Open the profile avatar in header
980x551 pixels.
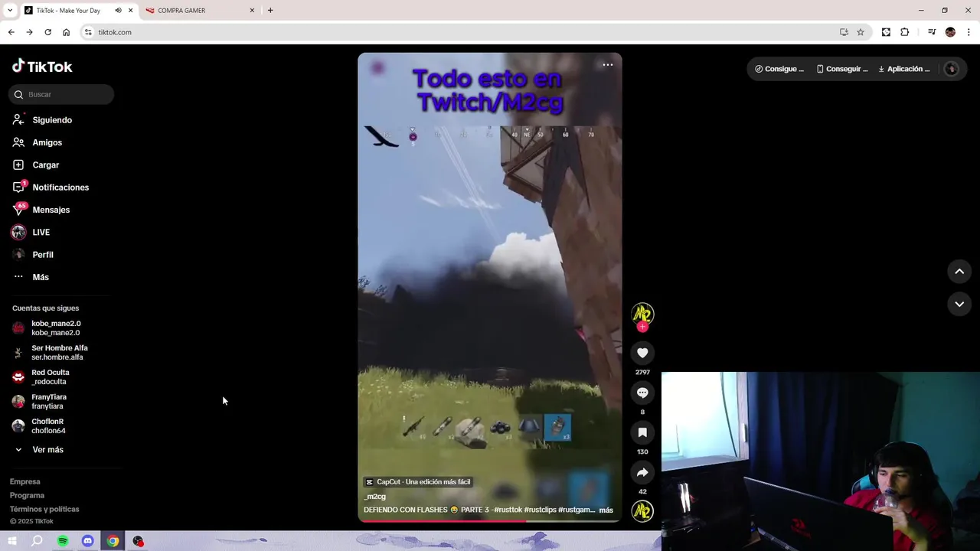coord(952,69)
